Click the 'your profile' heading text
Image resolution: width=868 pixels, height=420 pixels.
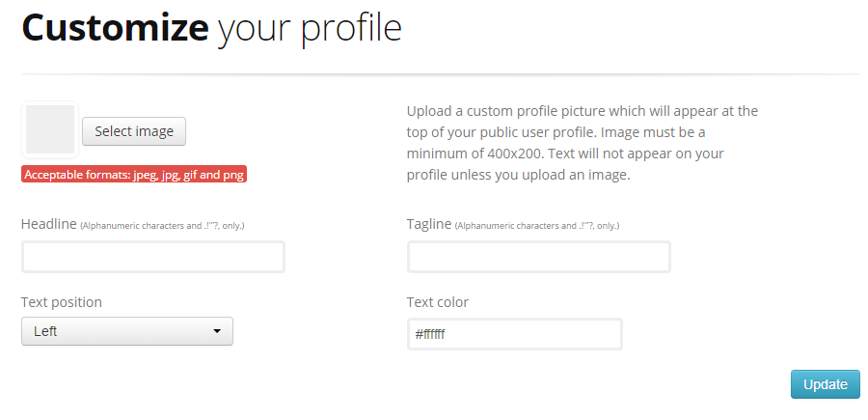pos(309,28)
